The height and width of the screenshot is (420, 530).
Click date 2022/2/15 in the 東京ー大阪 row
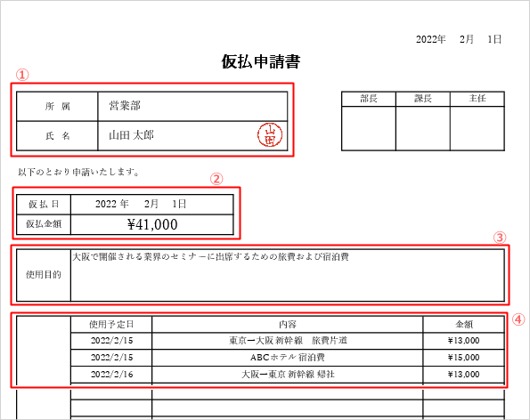point(111,341)
